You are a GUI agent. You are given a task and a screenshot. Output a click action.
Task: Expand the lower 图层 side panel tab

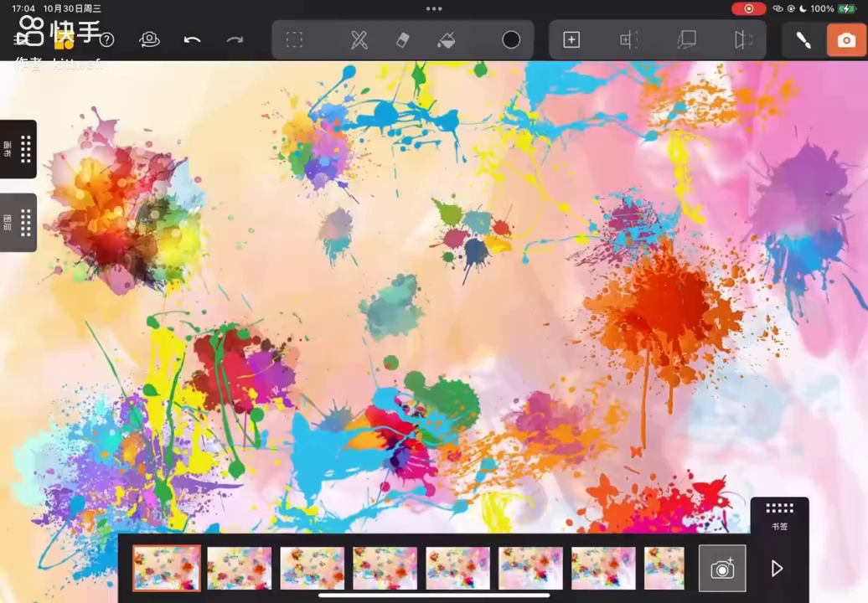[18, 223]
